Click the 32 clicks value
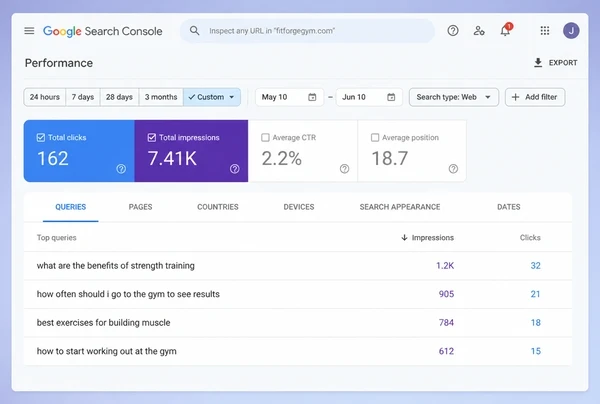The width and height of the screenshot is (600, 404). click(535, 266)
